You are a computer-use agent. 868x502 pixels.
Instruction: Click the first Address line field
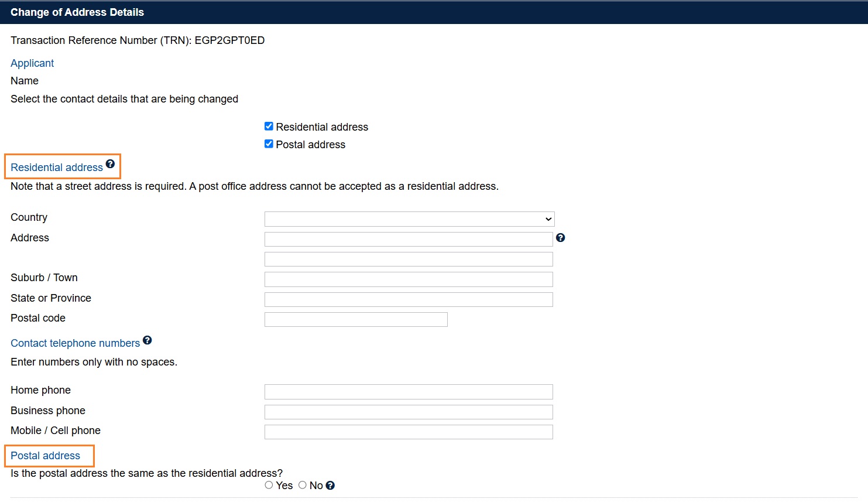coord(409,239)
